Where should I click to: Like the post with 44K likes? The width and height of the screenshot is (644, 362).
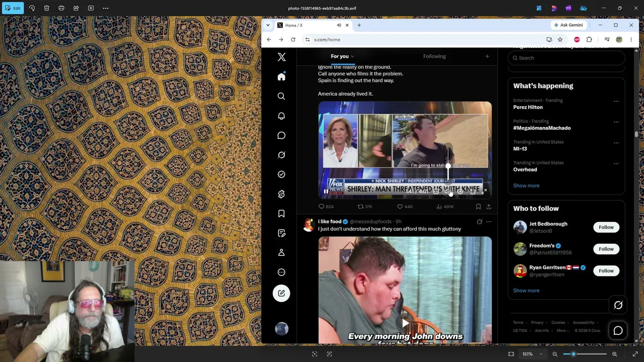point(405,207)
